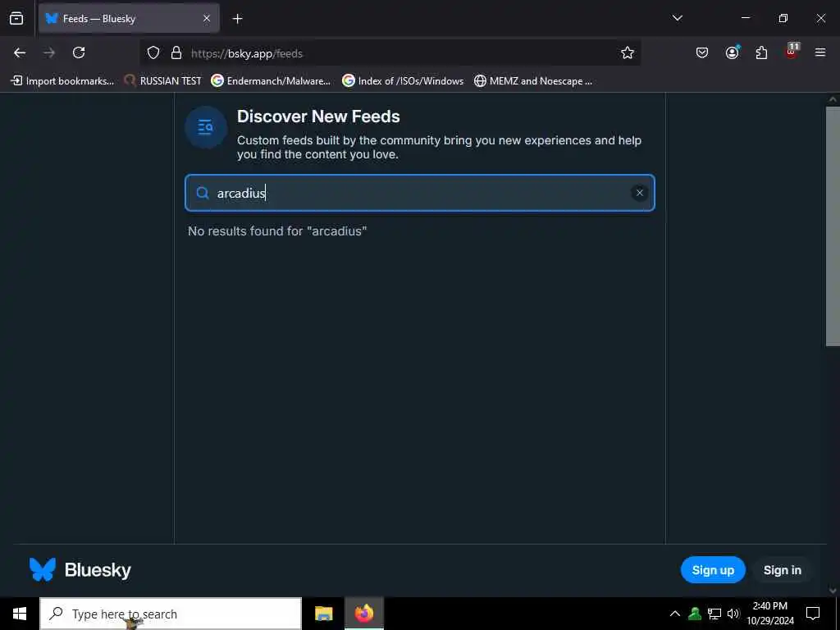Open the volume speaker tray icon
The height and width of the screenshot is (630, 840).
pos(734,614)
